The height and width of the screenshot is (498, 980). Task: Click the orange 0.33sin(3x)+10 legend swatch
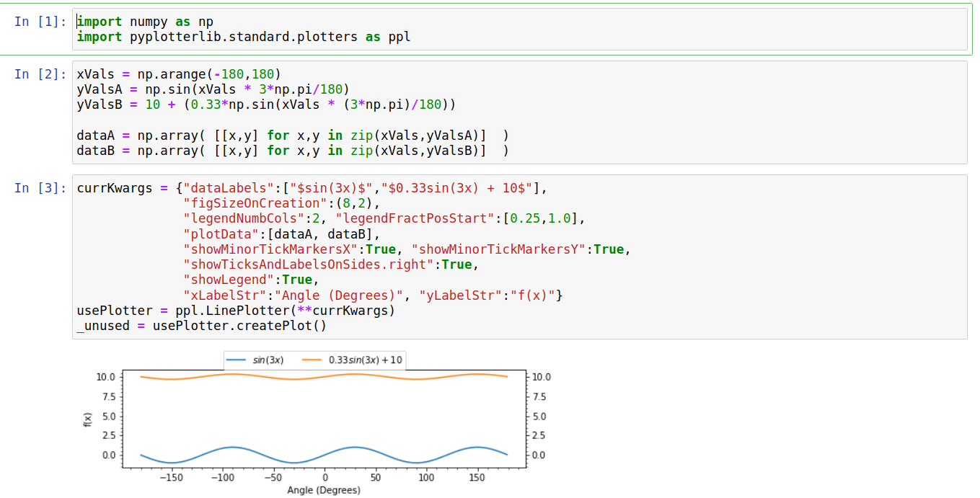pos(312,360)
